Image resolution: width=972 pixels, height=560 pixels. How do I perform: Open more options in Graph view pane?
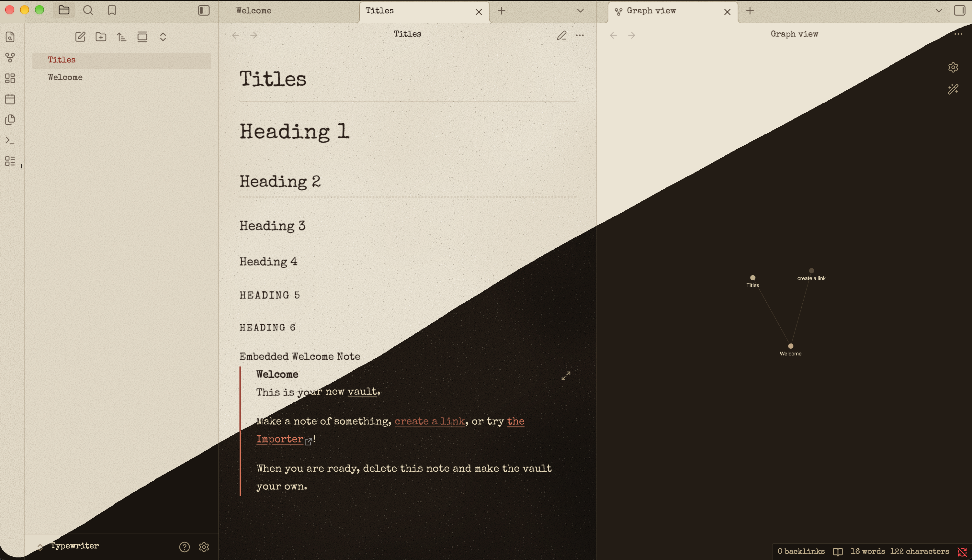(958, 34)
